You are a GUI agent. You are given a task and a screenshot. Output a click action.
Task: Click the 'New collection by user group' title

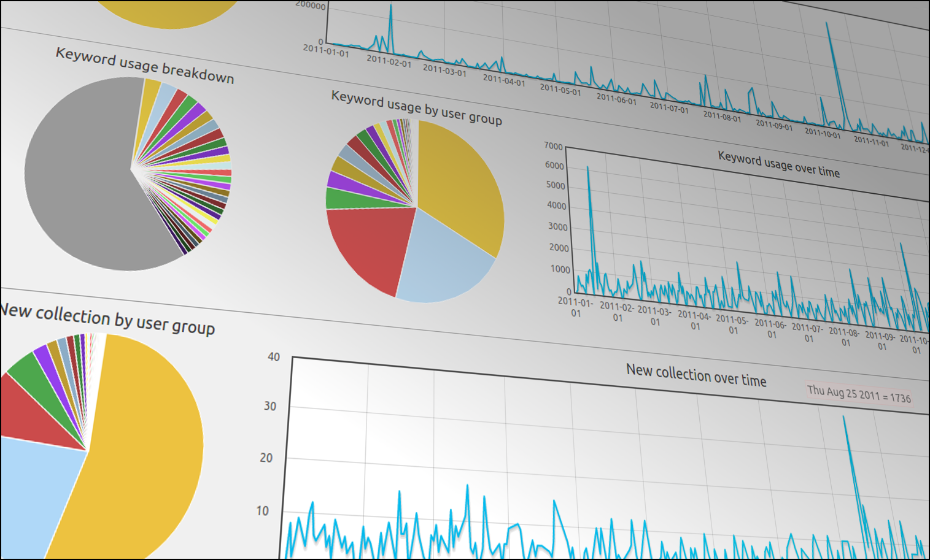(x=107, y=318)
